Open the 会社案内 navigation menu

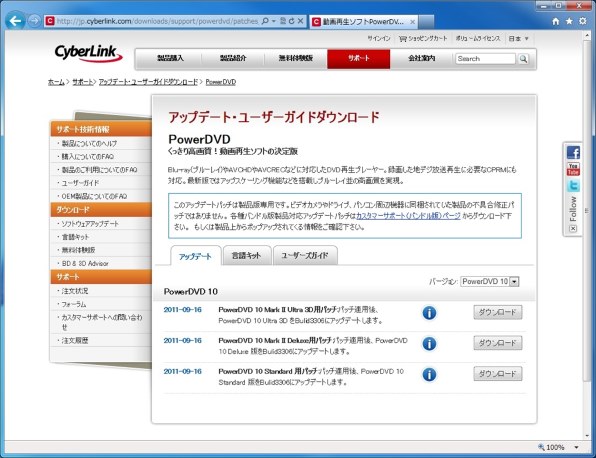tap(421, 59)
